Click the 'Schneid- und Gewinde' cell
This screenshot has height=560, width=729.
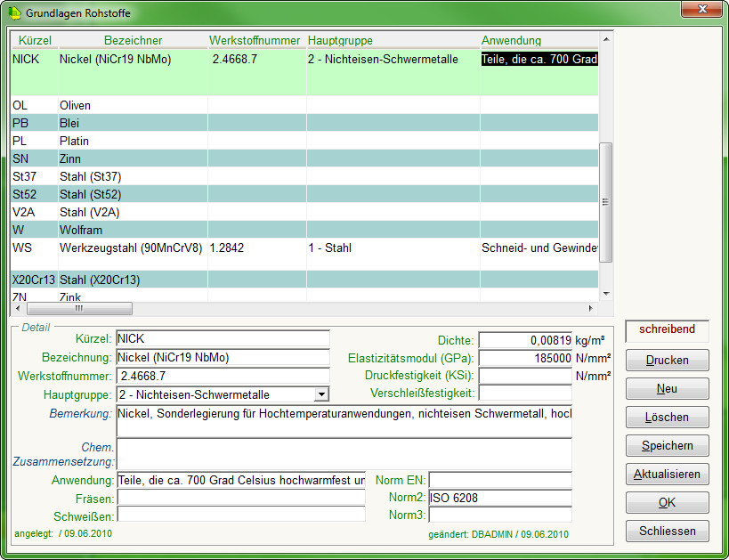(x=539, y=255)
